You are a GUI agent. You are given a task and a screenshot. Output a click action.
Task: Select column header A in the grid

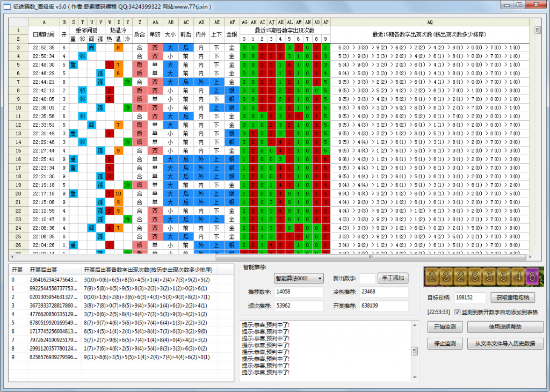[44, 22]
